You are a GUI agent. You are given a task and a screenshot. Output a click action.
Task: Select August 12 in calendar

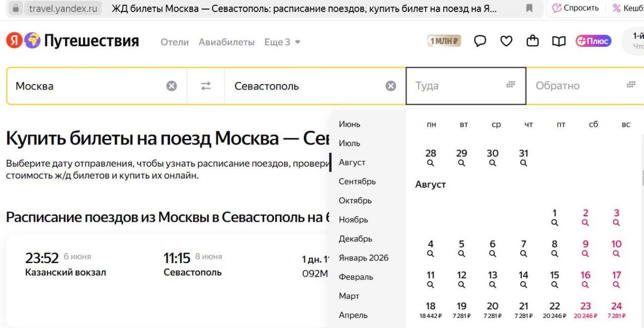[x=461, y=279]
